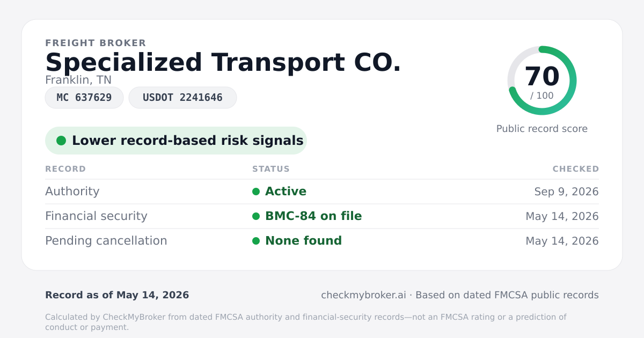Click the Financial security row label

tap(96, 216)
